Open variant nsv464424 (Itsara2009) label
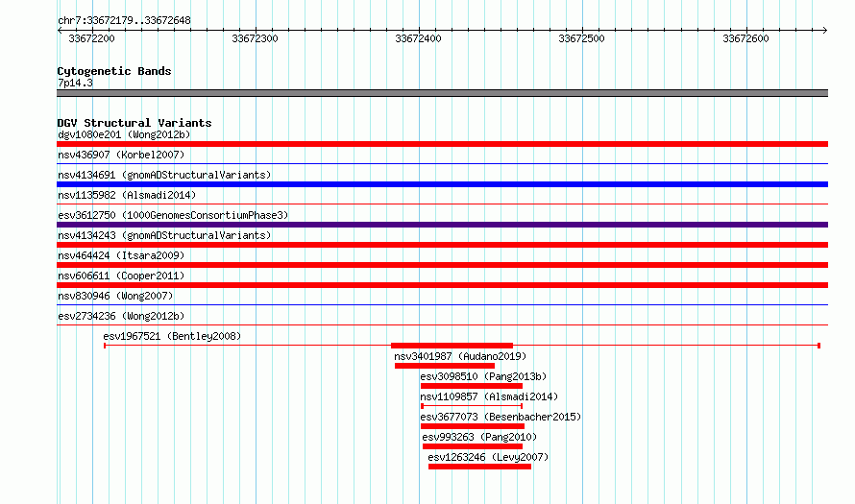This screenshot has width=855, height=504. coord(121,255)
